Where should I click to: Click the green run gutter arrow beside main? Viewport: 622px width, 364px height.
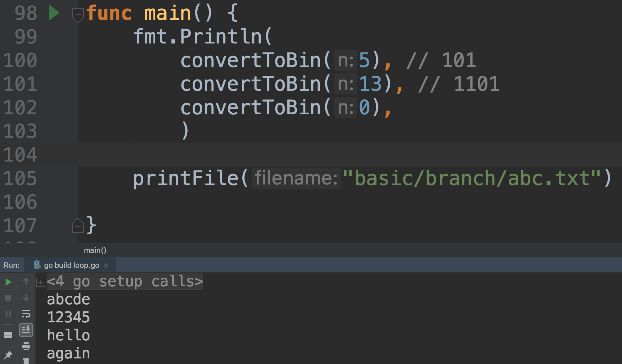54,13
